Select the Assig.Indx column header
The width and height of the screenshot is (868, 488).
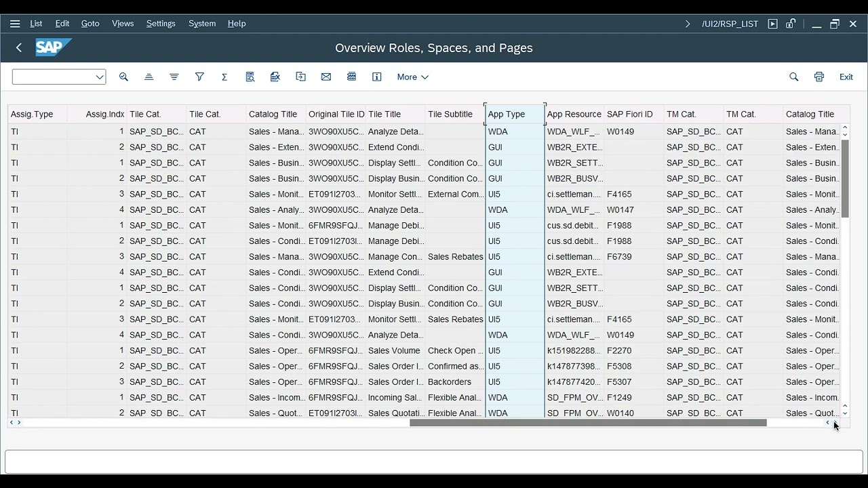[x=97, y=114]
